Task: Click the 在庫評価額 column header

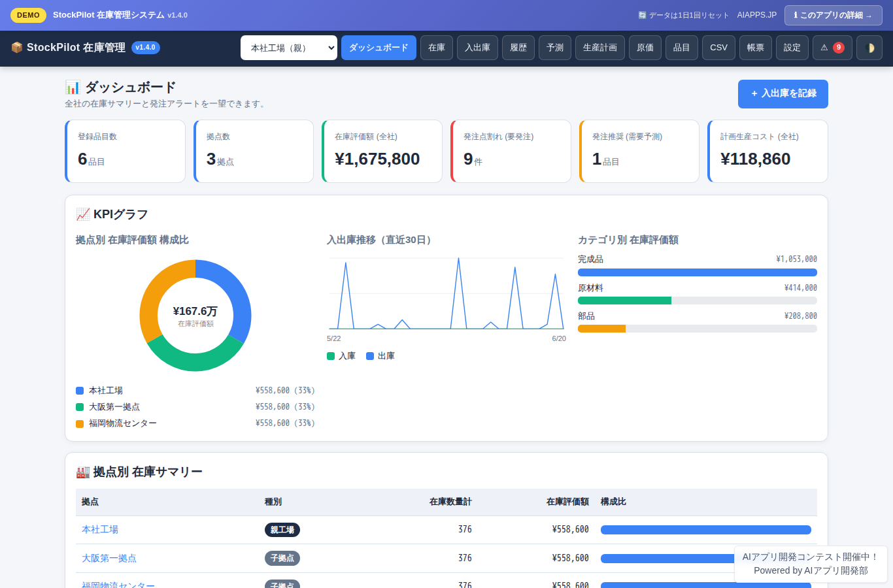Action: pos(567,502)
